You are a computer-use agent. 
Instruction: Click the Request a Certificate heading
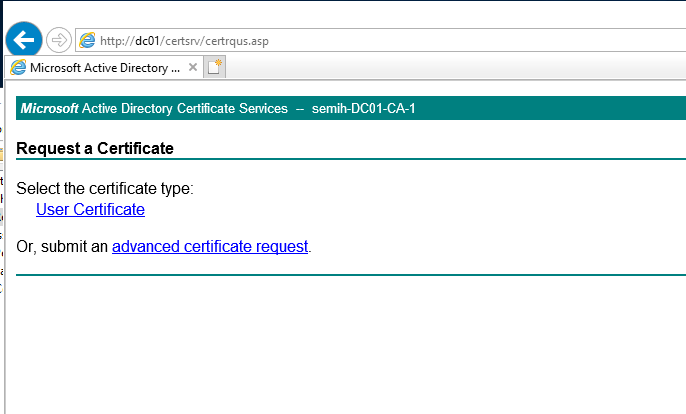(x=95, y=149)
